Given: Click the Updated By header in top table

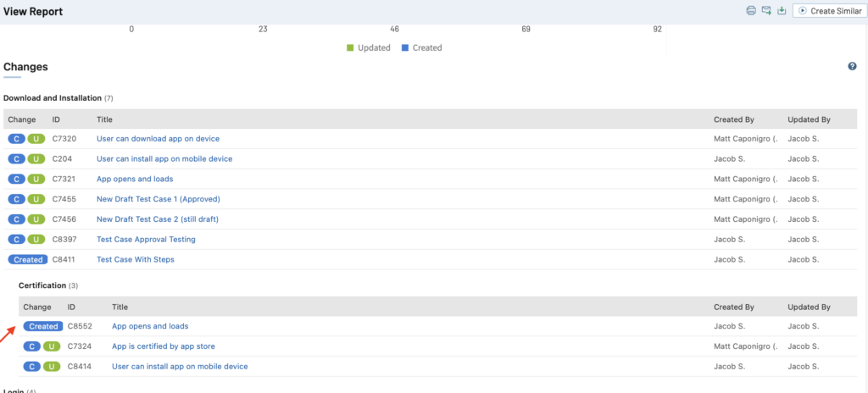Looking at the screenshot, I should point(809,119).
